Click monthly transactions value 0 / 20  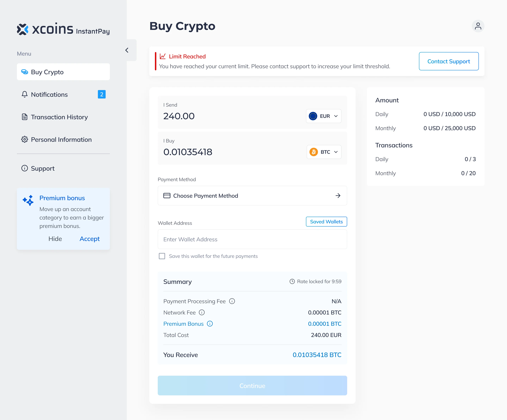pyautogui.click(x=468, y=173)
